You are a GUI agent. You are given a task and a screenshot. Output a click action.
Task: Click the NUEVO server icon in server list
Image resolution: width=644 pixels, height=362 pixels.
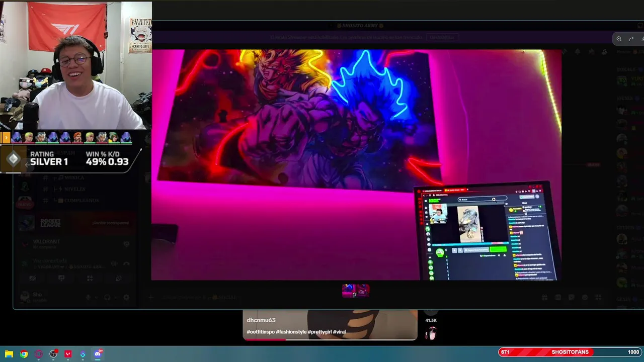(x=25, y=203)
